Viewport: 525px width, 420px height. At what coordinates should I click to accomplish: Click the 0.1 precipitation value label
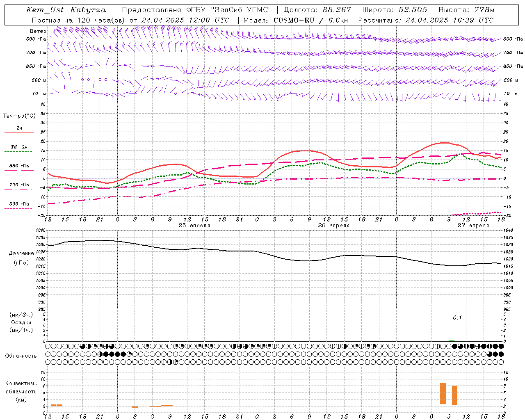[x=457, y=317]
